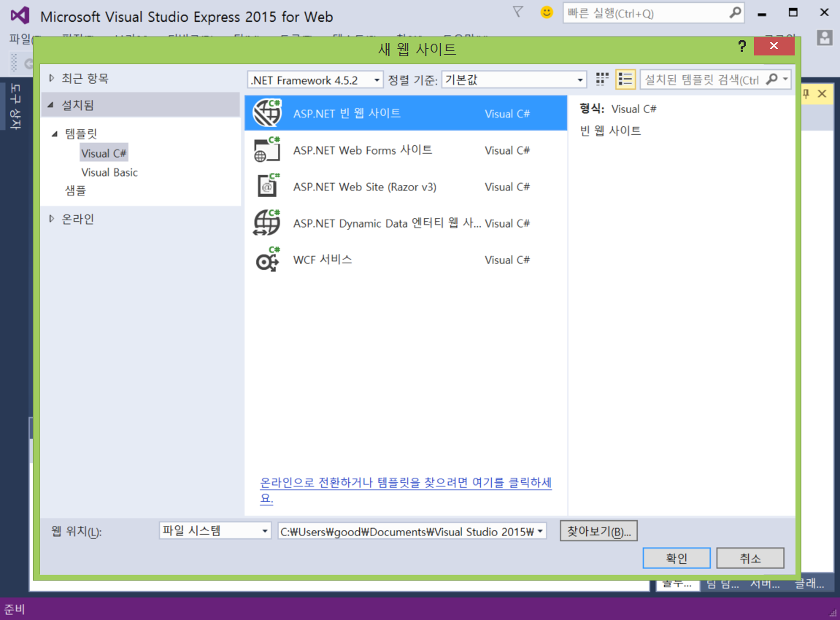
Task: Click the magnifier icon in template search box
Action: [x=774, y=80]
